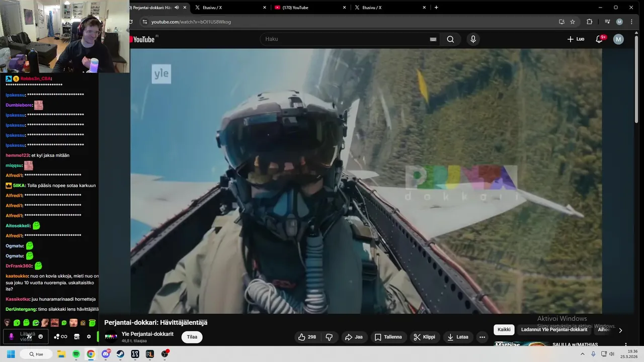Open Discord from the taskbar
644x362 pixels.
pyautogui.click(x=106, y=354)
